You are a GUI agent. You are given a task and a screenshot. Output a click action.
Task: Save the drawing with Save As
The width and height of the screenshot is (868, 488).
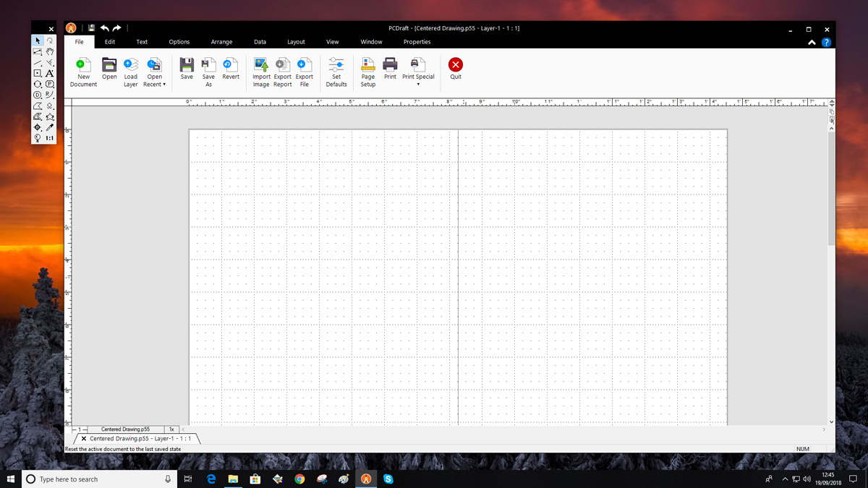click(208, 70)
